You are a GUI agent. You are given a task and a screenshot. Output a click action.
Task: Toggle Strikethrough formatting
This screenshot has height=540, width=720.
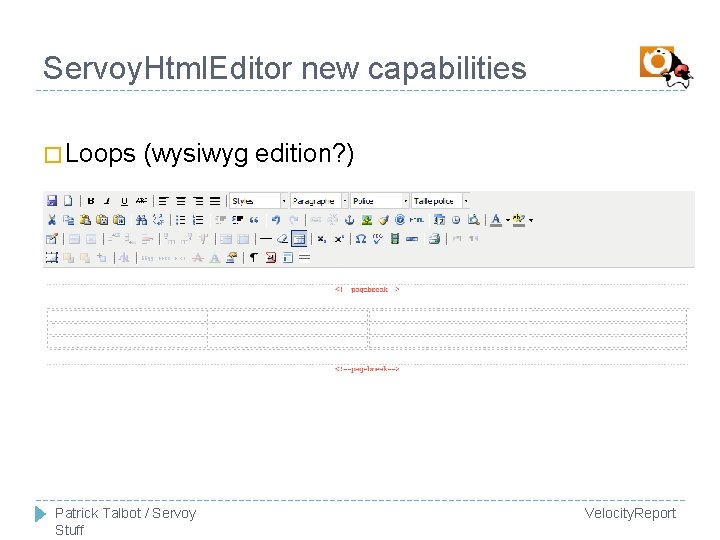[141, 201]
